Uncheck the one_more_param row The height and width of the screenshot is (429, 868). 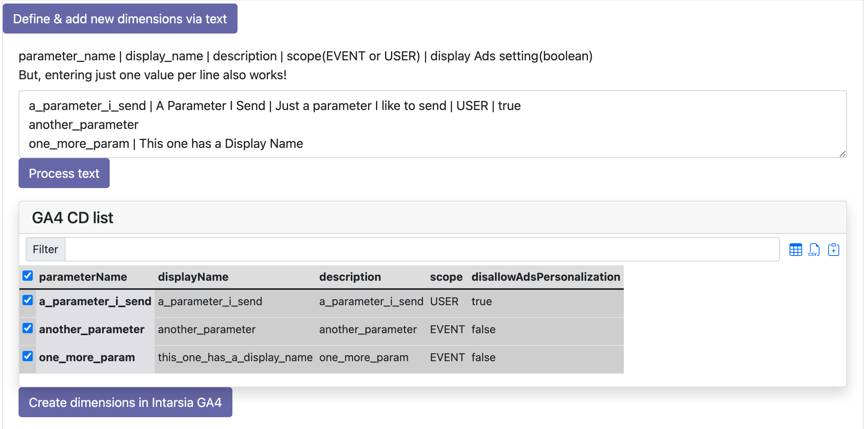[27, 356]
